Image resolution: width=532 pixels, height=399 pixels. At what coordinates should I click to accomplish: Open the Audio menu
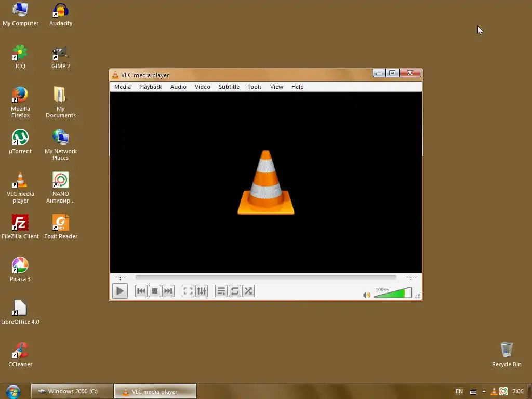pos(179,87)
